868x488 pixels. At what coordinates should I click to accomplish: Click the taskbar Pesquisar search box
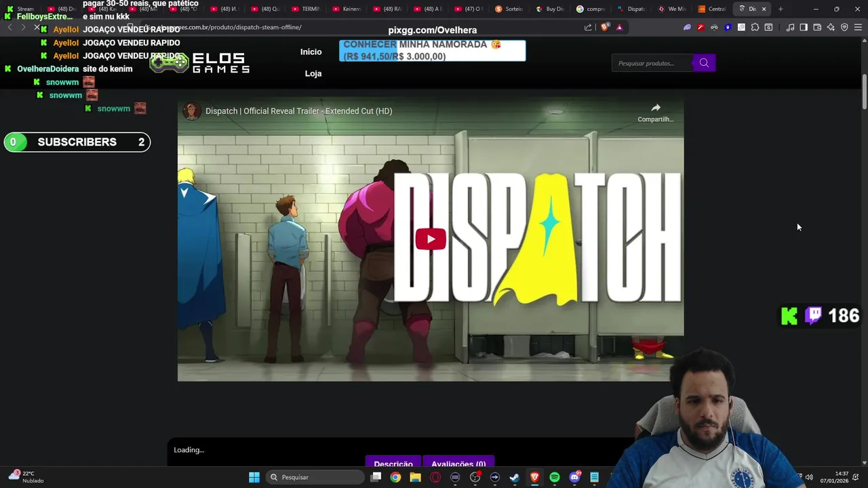point(315,477)
